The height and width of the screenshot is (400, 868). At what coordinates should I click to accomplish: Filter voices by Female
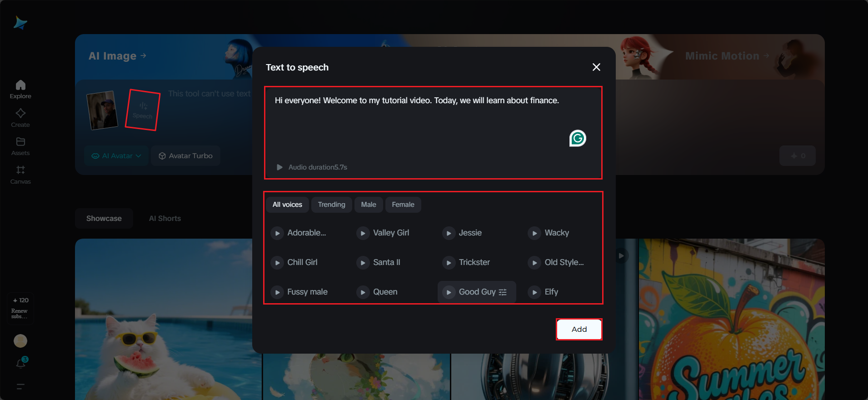(x=403, y=205)
